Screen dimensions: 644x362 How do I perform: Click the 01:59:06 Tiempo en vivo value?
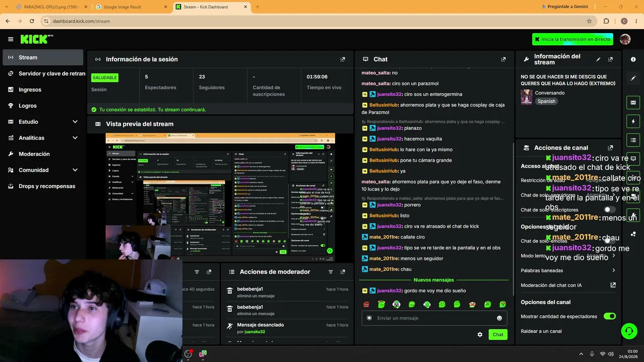pos(317,77)
